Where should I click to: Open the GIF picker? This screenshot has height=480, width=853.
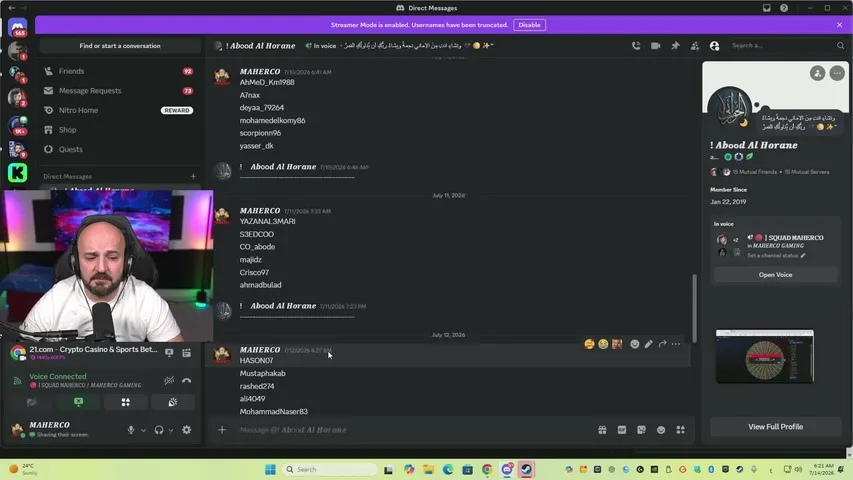tap(622, 430)
